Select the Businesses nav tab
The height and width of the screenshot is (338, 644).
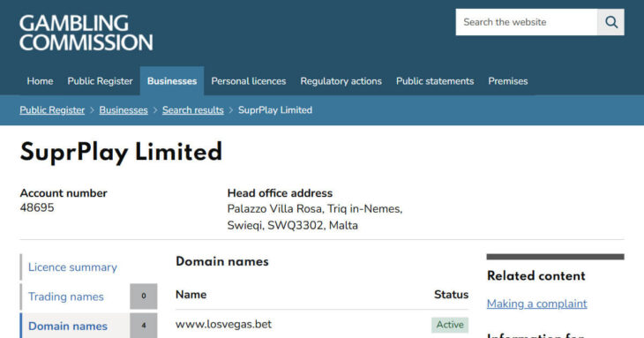[x=172, y=81]
